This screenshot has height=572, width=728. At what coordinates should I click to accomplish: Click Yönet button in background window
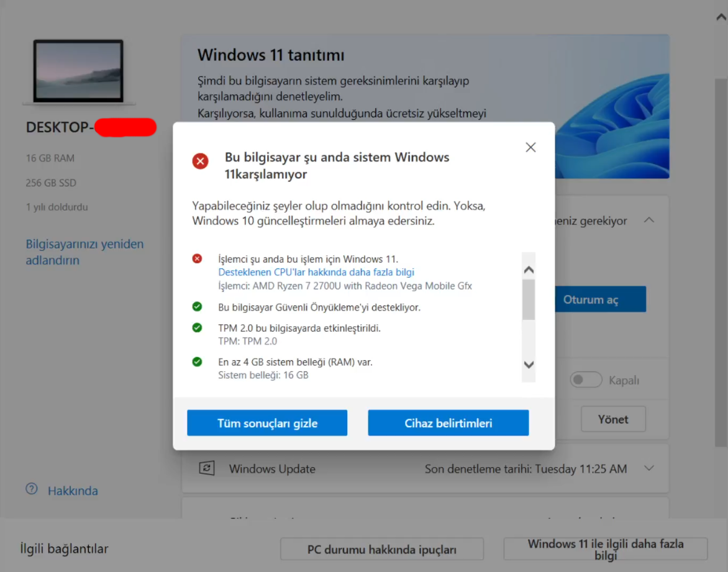coord(613,419)
